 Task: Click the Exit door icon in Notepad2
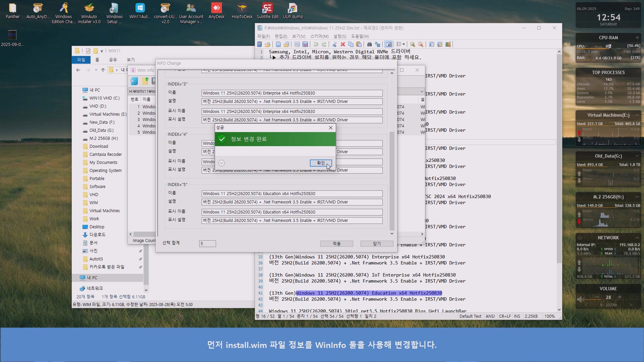pyautogui.click(x=448, y=44)
